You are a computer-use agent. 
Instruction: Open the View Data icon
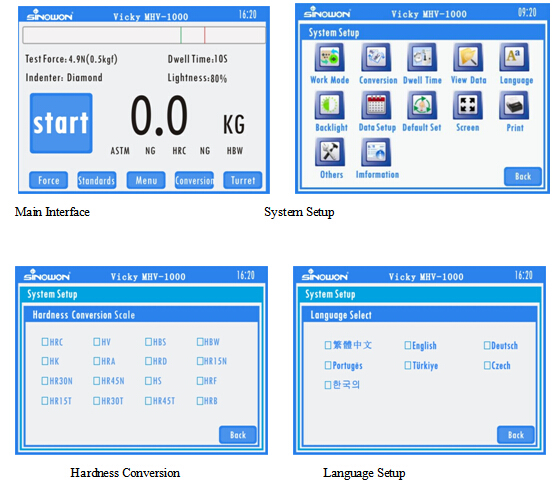pyautogui.click(x=468, y=57)
